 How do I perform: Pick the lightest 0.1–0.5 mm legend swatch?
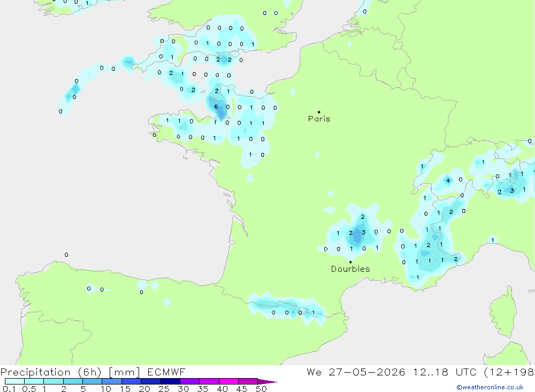click(x=14, y=381)
